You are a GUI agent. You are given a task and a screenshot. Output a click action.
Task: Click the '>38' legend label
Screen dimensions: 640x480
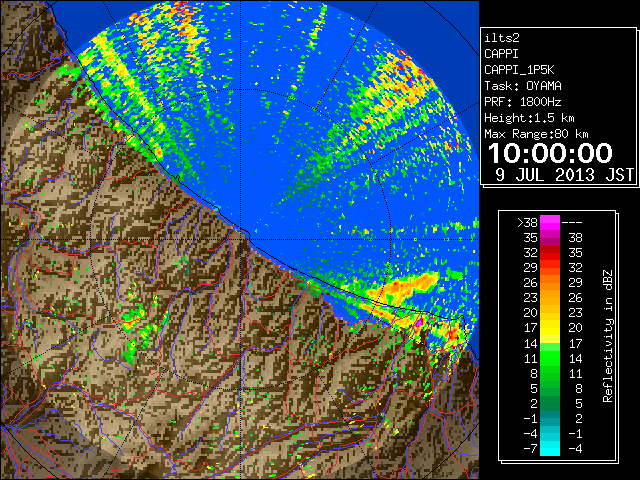[527, 223]
